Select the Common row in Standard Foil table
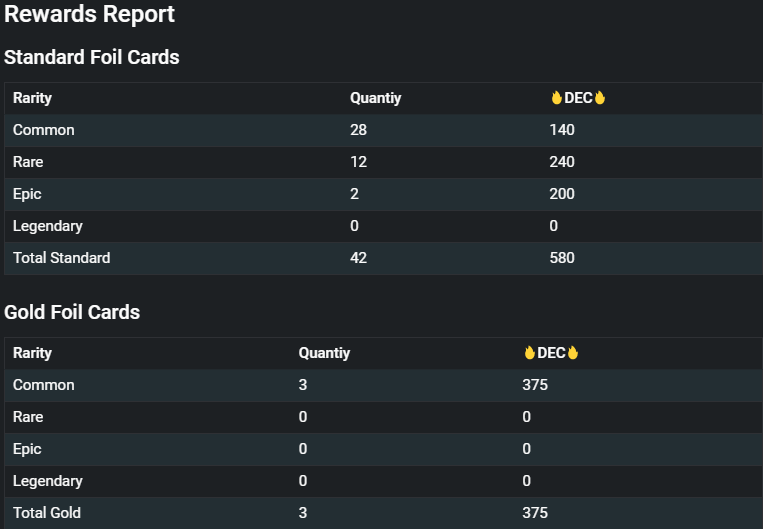Viewport: 763px width, 529px height. (x=383, y=130)
